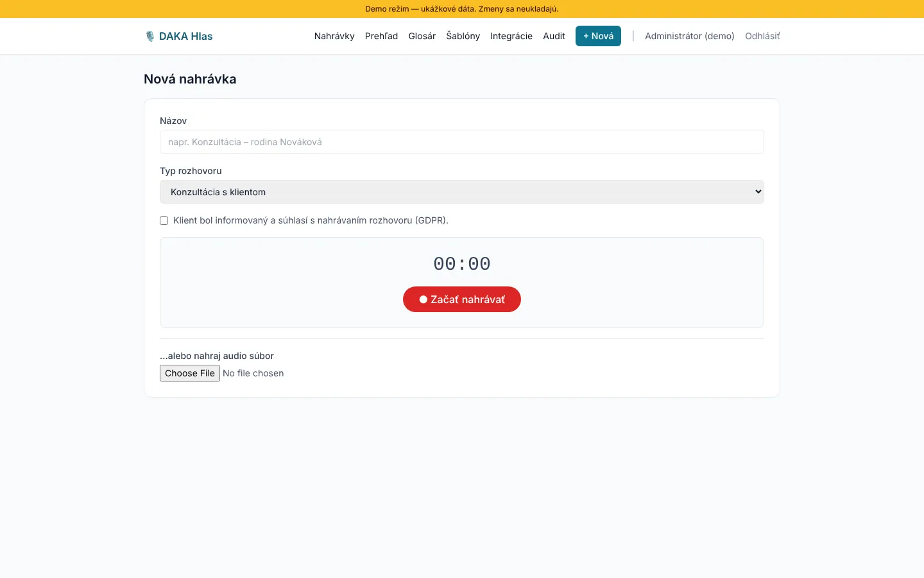This screenshot has width=924, height=578.
Task: Click the Choose File upload button
Action: click(x=190, y=373)
